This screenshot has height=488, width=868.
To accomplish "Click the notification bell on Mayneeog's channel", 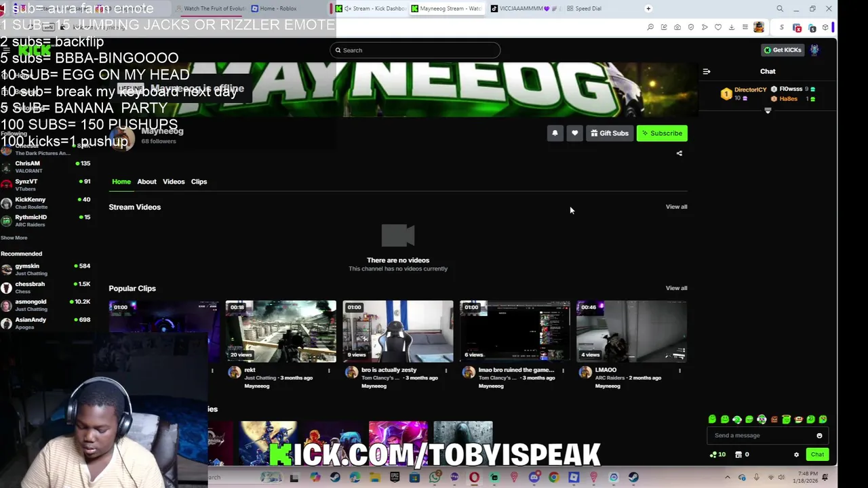I will click(555, 134).
